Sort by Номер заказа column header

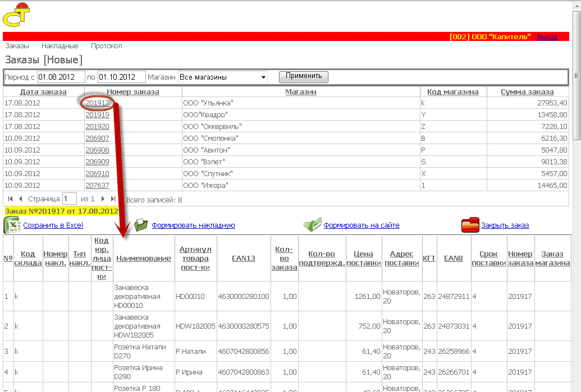pos(133,92)
